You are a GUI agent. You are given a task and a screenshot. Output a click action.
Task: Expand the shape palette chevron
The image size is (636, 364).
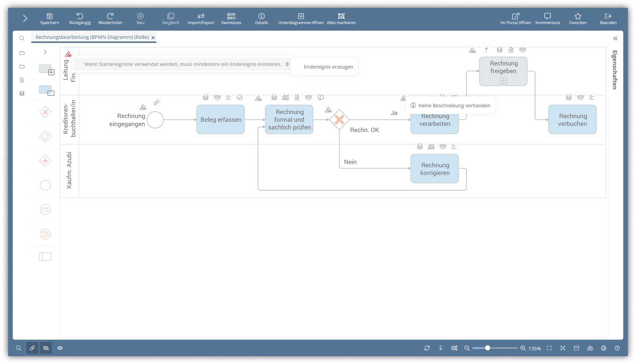pyautogui.click(x=45, y=52)
